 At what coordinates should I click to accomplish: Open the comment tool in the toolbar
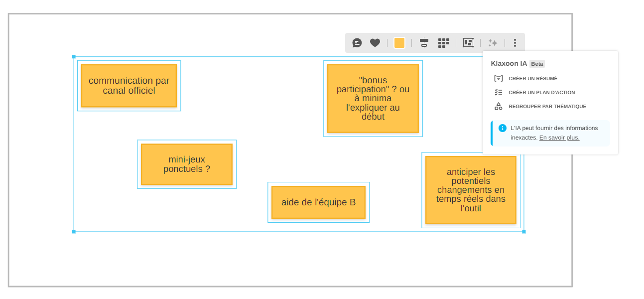click(x=357, y=43)
